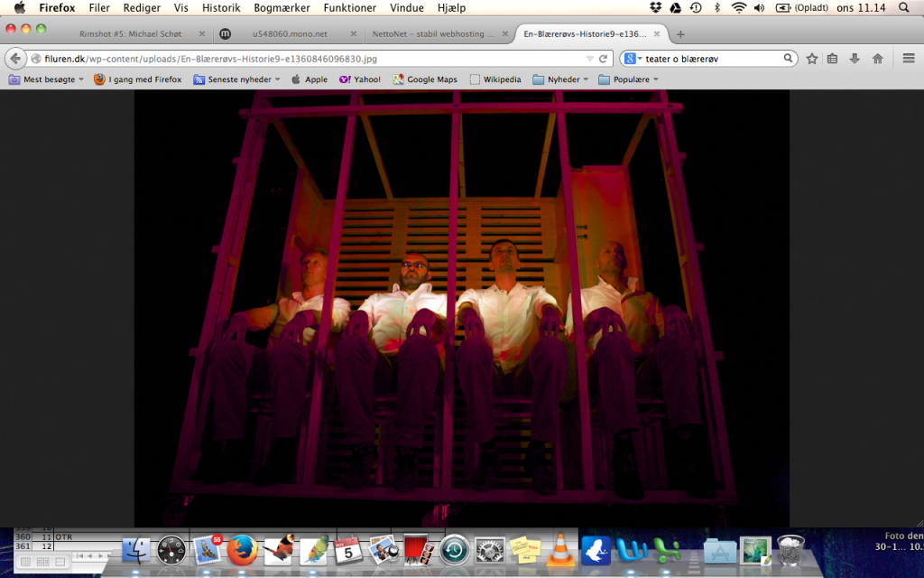Image resolution: width=924 pixels, height=578 pixels.
Task: Click the search field containing 'teater o blærerøv'
Action: point(713,59)
